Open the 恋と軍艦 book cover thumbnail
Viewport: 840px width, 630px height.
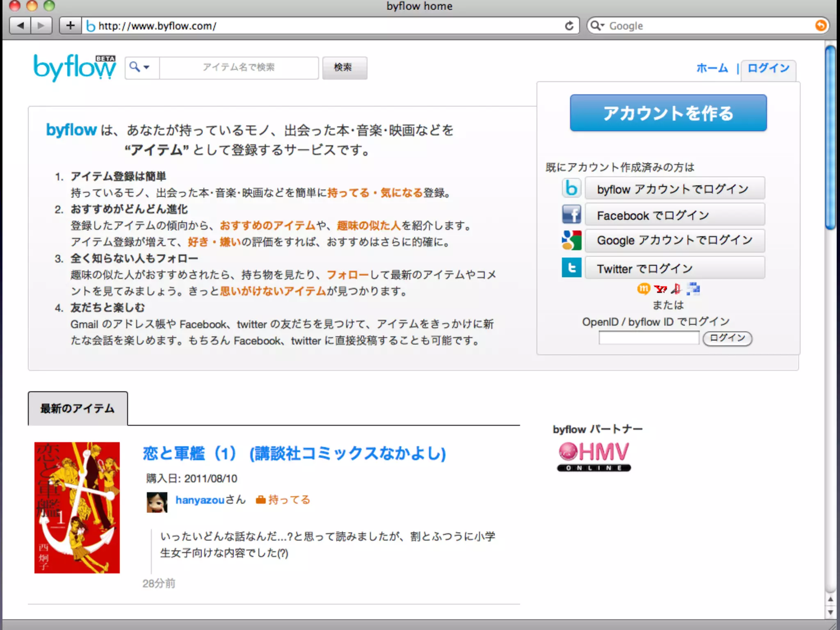click(x=77, y=507)
